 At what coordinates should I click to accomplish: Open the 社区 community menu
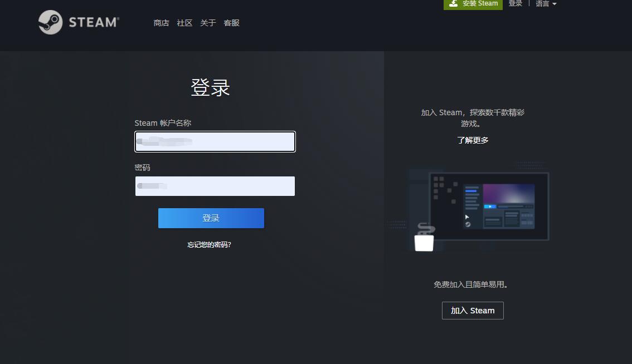coord(184,23)
